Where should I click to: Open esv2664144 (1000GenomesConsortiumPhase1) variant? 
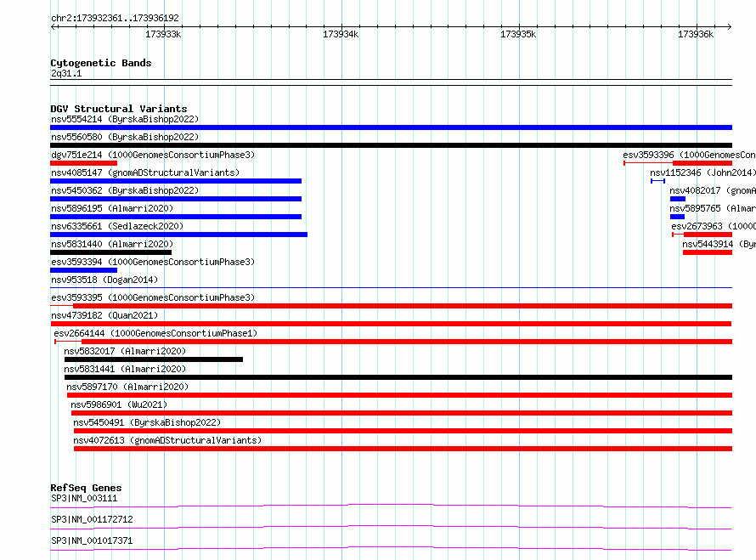(x=155, y=333)
